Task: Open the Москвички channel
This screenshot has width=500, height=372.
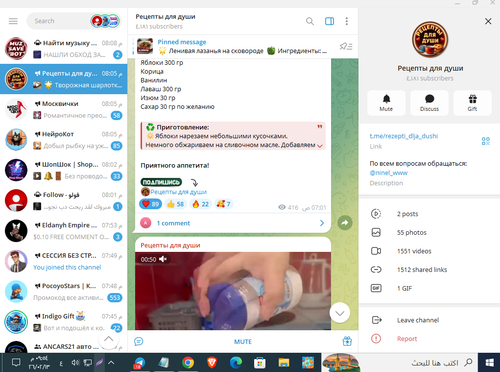Action: 64,109
